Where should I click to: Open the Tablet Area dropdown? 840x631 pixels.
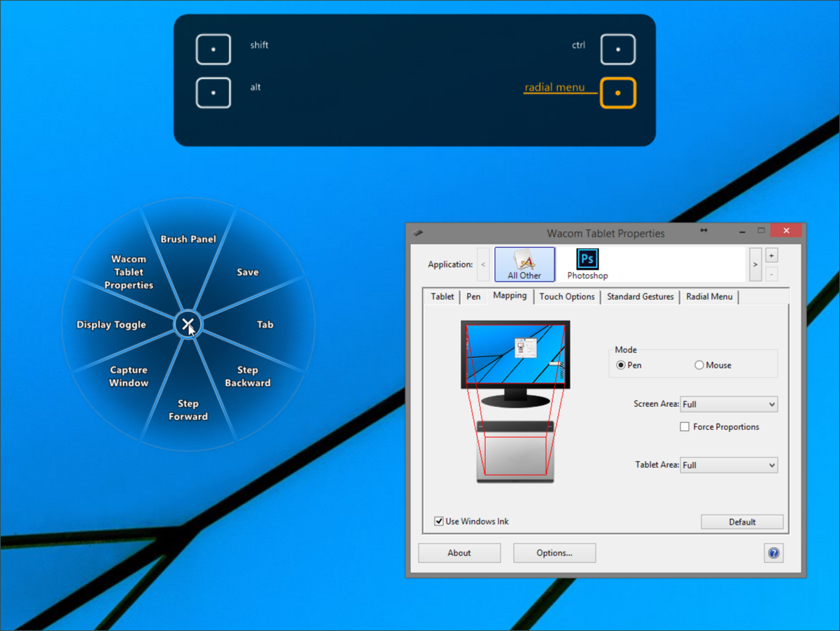tap(729, 465)
